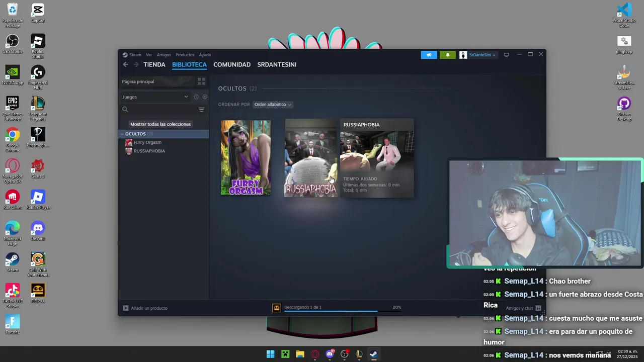The image size is (644, 362).
Task: Open Logitech G HUB desktop icon
Action: pos(38,77)
